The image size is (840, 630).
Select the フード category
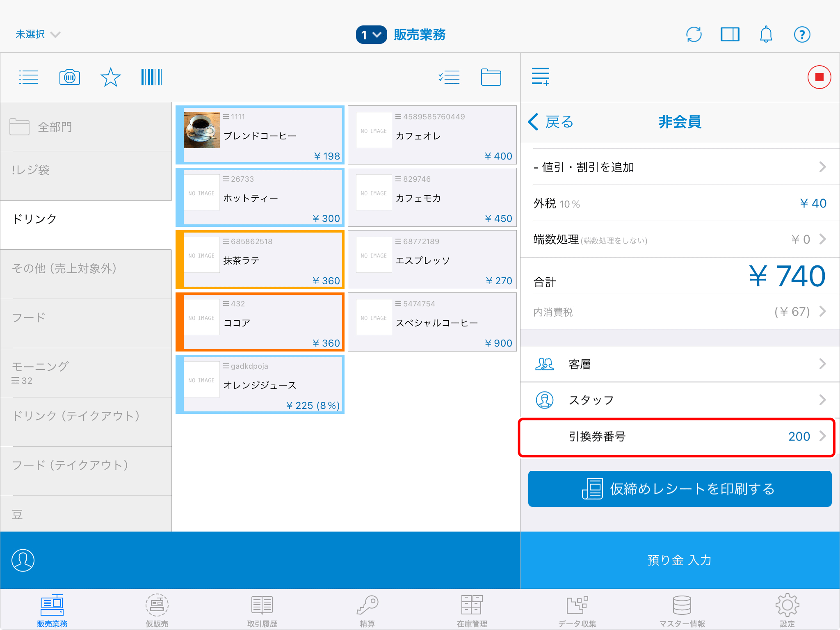coord(86,317)
